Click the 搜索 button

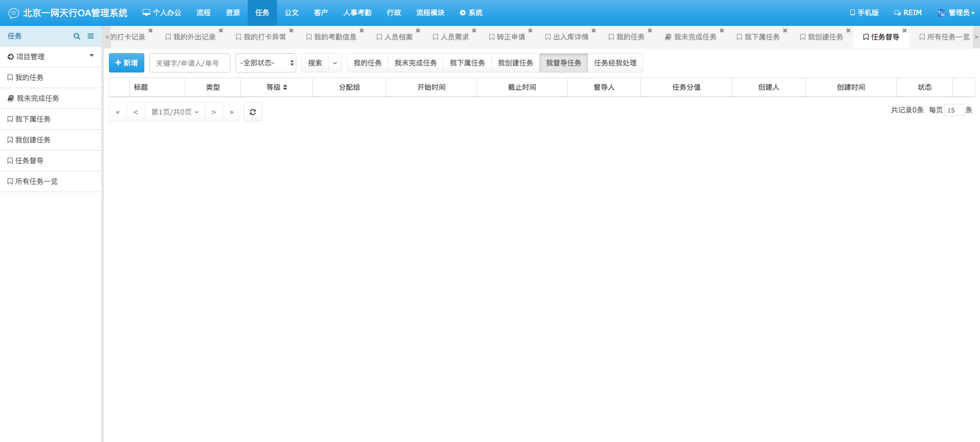coord(315,63)
